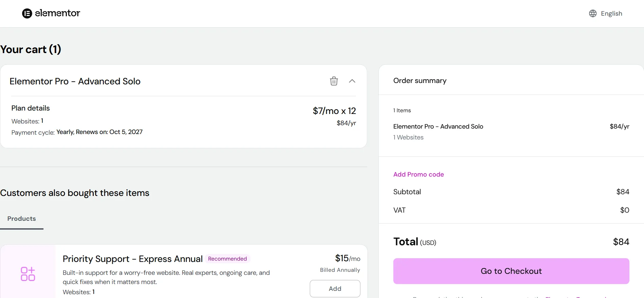Click the Total $84 amount
The image size is (644, 298).
coord(621,242)
